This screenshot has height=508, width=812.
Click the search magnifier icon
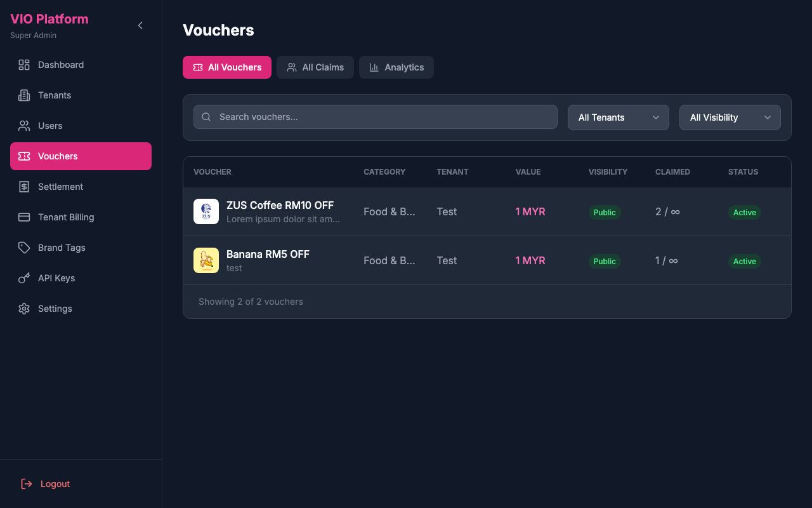[x=206, y=117]
